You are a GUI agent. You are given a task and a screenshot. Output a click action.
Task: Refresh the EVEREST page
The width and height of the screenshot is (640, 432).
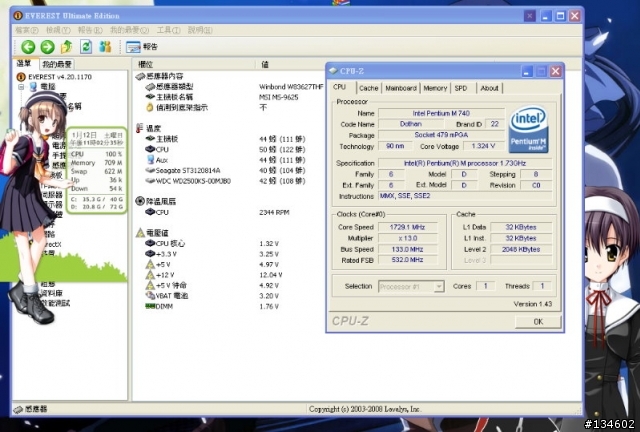pos(86,47)
